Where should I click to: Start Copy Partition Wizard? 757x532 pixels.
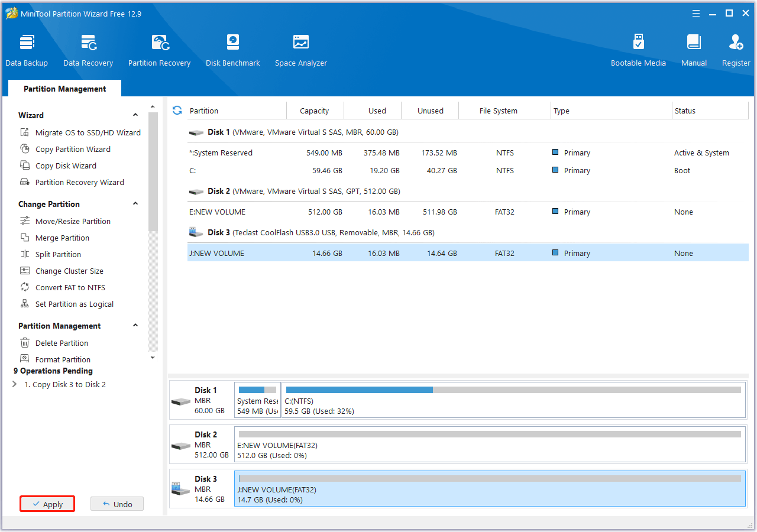[x=65, y=149]
